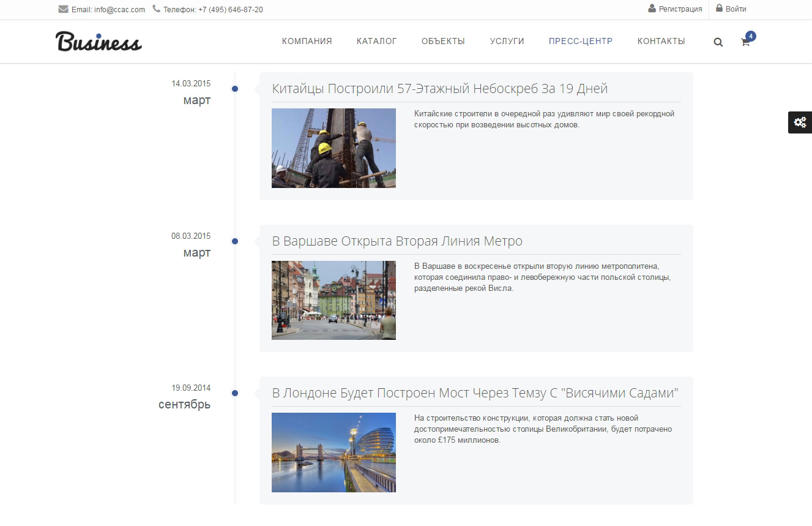Open the Каталог menu item
Screen dimensions: 812x526
[377, 41]
